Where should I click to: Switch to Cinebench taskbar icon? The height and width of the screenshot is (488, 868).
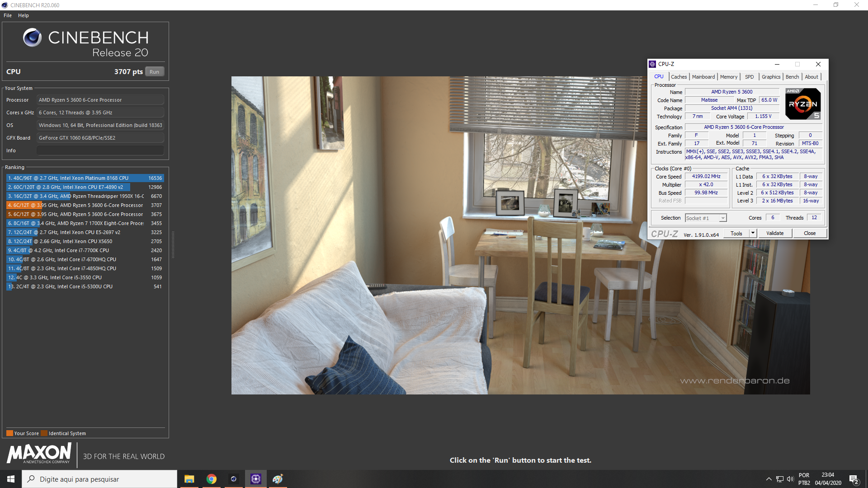click(233, 479)
